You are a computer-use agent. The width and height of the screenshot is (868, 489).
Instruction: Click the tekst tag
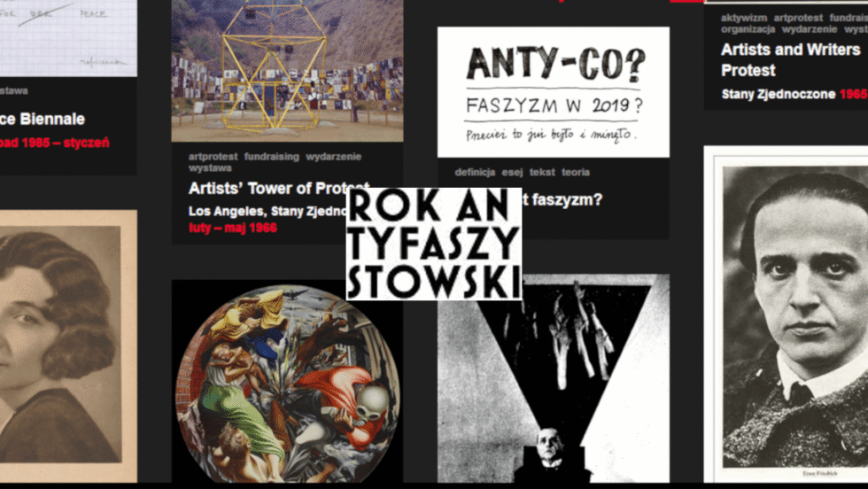[542, 172]
